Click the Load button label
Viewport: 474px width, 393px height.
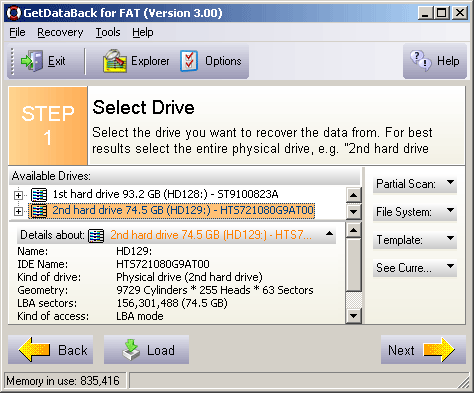(161, 350)
